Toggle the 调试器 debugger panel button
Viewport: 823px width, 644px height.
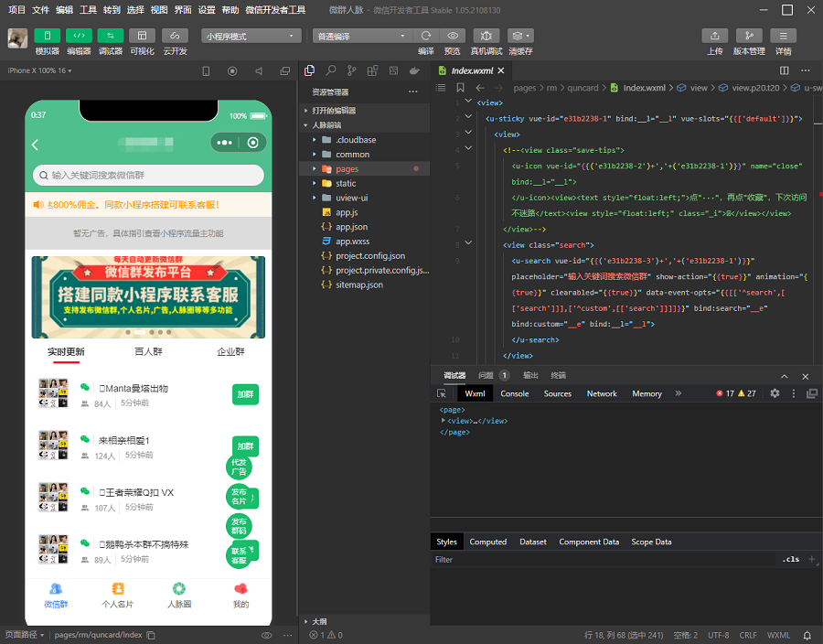[111, 36]
